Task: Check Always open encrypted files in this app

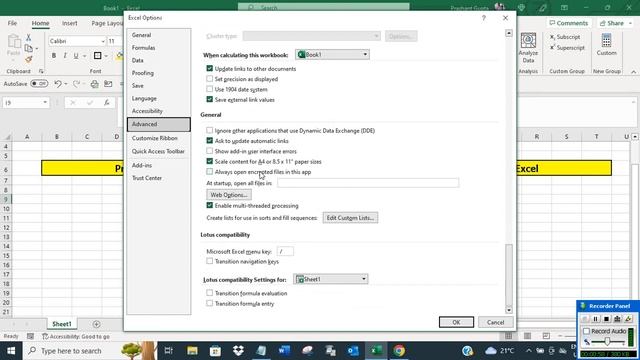Action: point(210,171)
